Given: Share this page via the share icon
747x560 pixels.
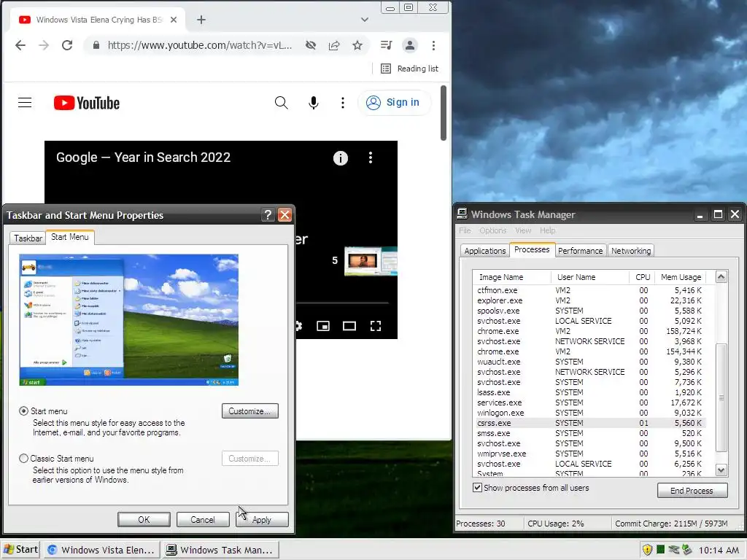Looking at the screenshot, I should [x=334, y=45].
